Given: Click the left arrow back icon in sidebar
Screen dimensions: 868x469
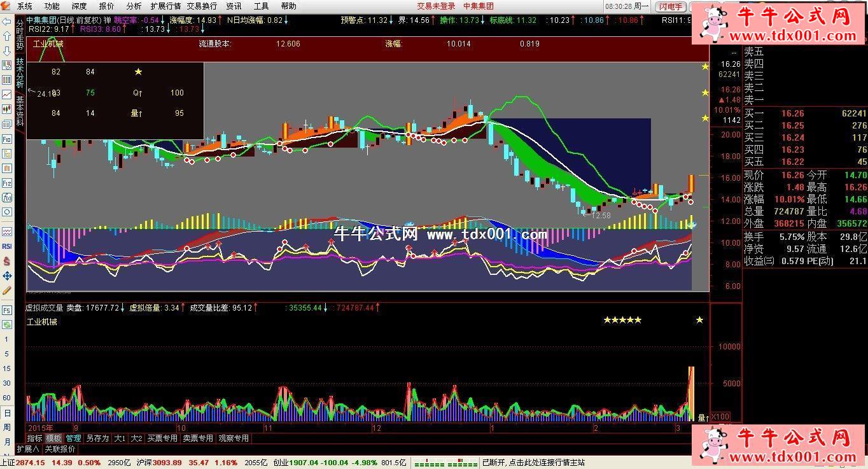Looking at the screenshot, I should (x=6, y=21).
